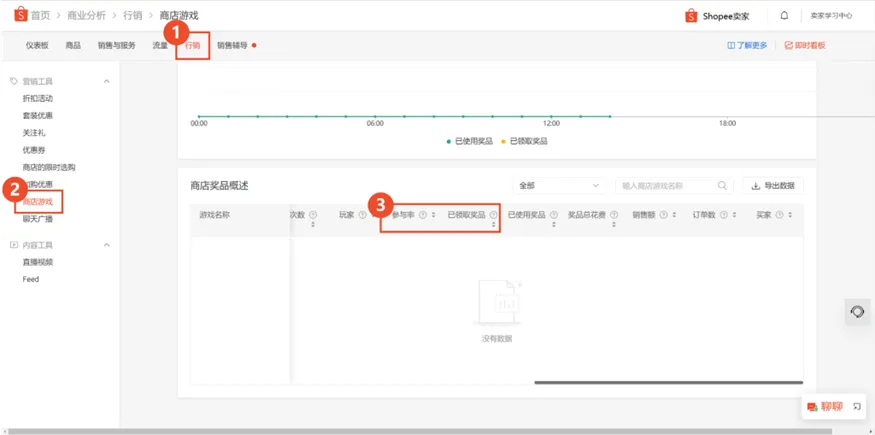Viewport: 875px width, 435px height.
Task: Go to 行销 in breadcrumb
Action: point(132,16)
